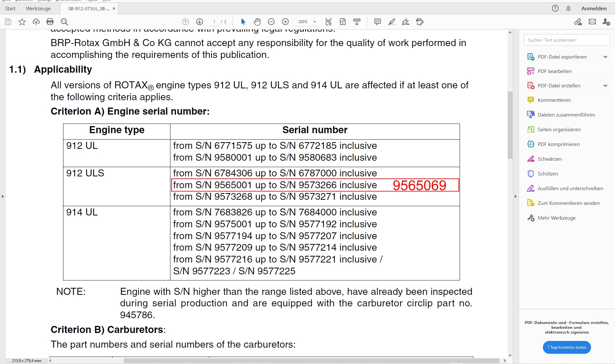Switch to the Start tab

10,9
